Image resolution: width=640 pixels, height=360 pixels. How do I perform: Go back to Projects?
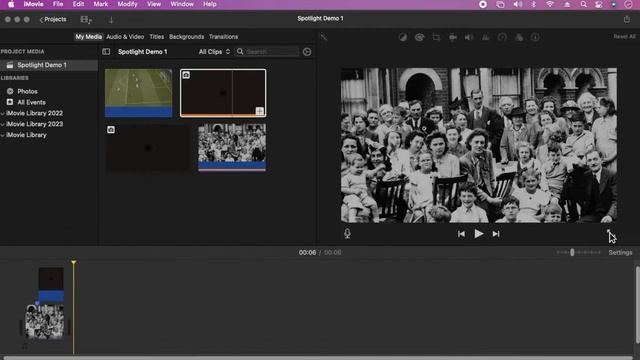(x=53, y=19)
